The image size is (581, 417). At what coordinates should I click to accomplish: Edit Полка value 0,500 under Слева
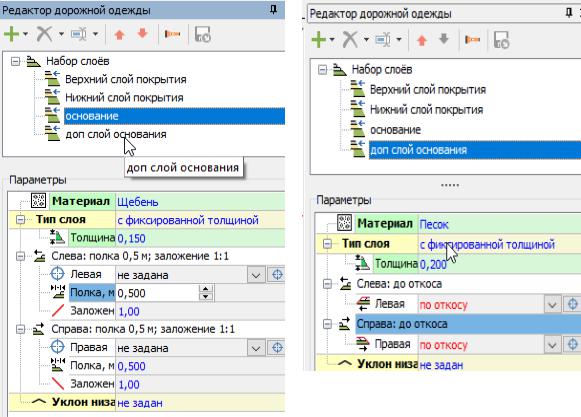(157, 293)
